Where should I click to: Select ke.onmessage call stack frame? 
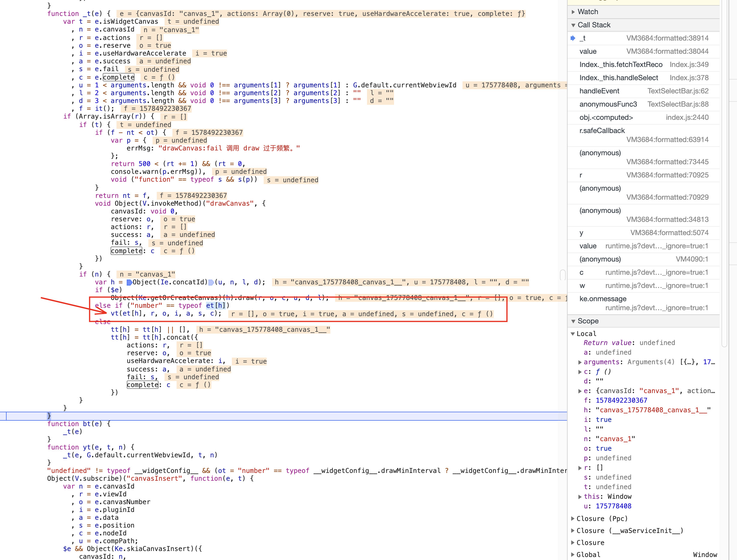click(x=603, y=299)
